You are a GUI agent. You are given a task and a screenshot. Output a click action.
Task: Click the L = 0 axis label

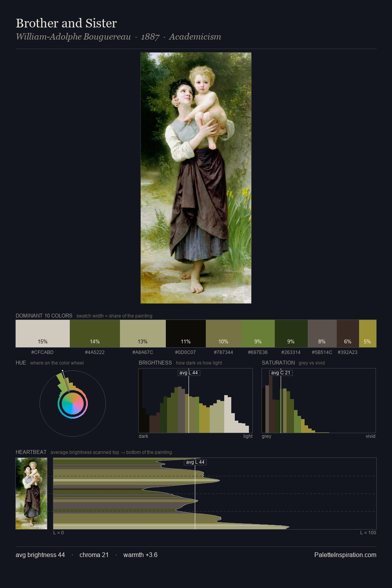pyautogui.click(x=58, y=533)
